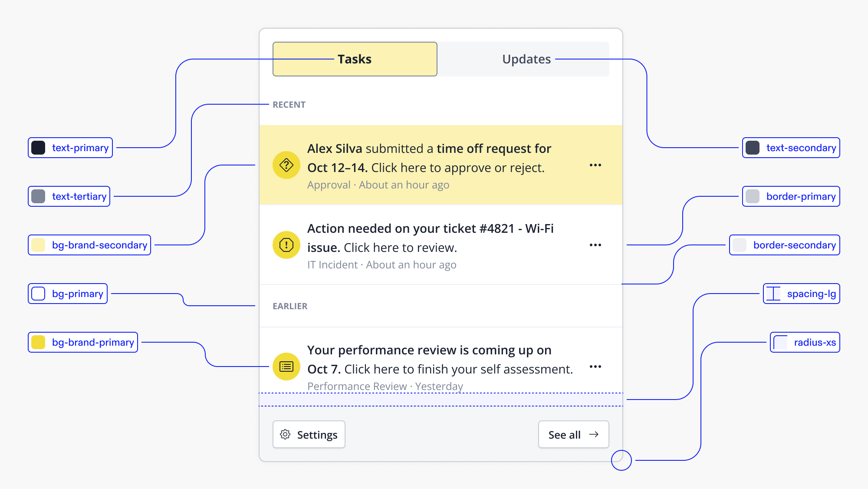
Task: Open Alex Silva time off request notification
Action: click(x=425, y=165)
